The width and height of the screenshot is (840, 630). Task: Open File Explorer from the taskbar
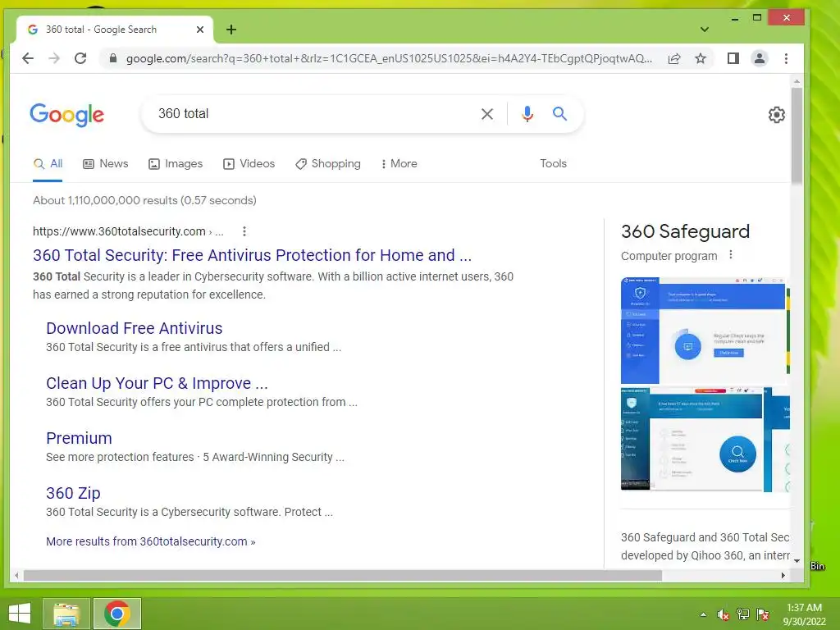[x=66, y=614]
